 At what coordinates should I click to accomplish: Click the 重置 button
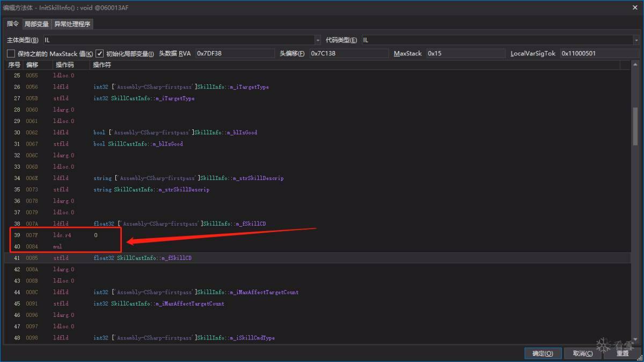(622, 353)
